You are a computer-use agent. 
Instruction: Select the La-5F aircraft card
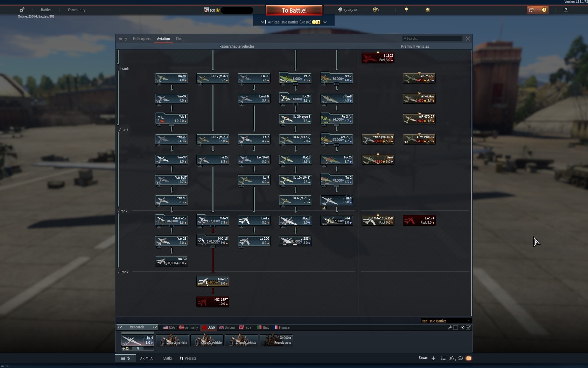[x=254, y=78]
